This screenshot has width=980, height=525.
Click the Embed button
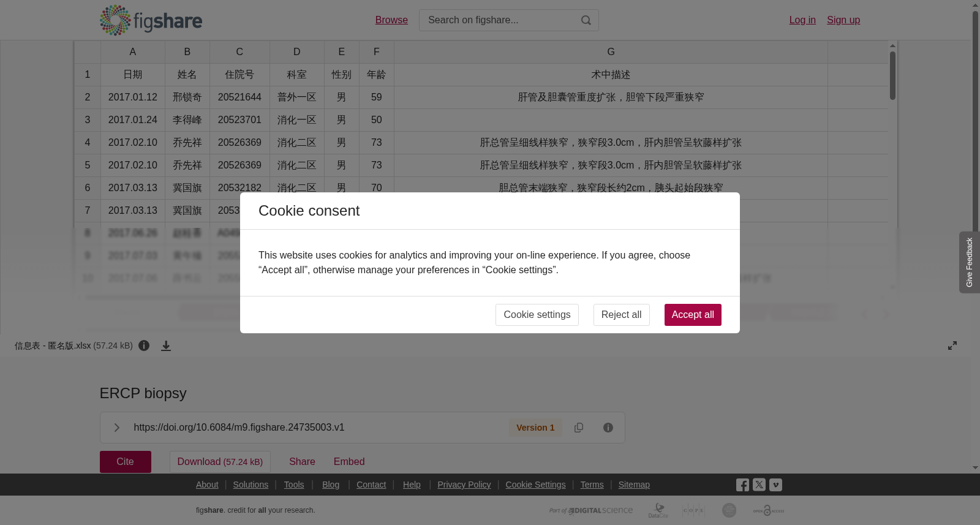(x=349, y=462)
